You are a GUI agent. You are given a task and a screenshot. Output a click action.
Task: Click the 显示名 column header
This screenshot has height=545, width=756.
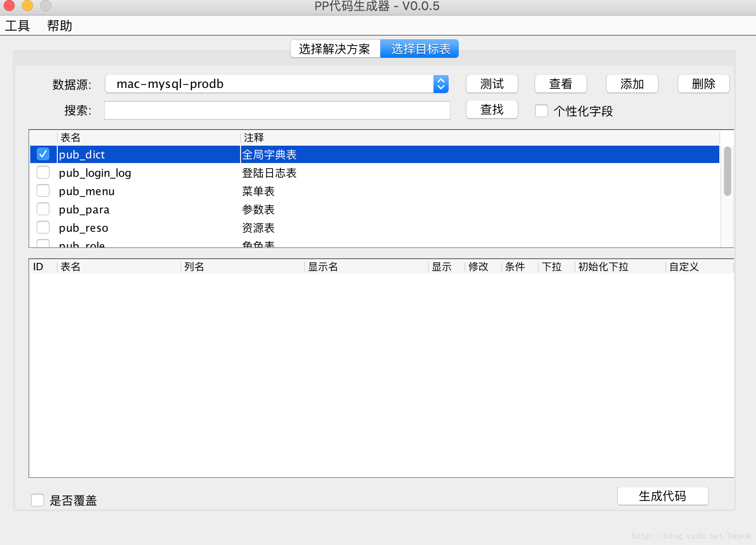pos(367,267)
